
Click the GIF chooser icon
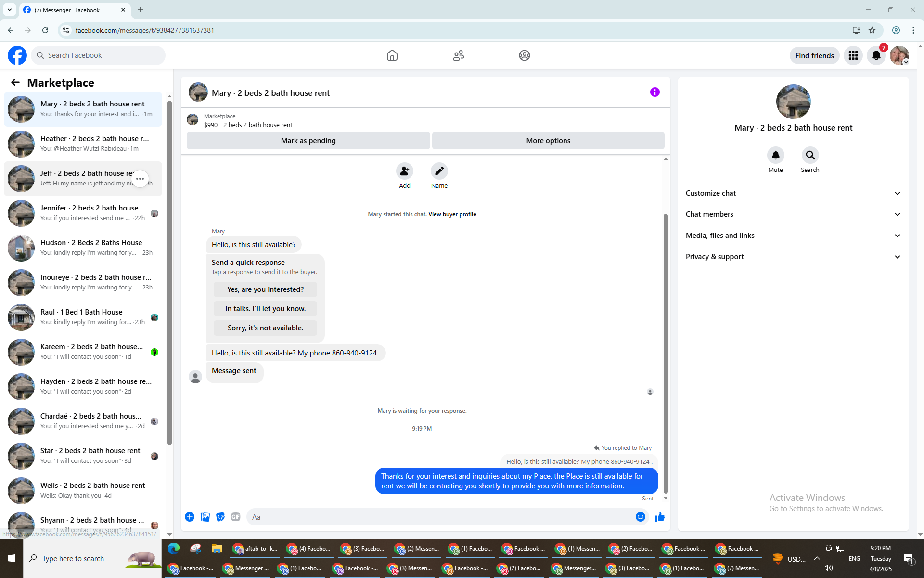235,517
